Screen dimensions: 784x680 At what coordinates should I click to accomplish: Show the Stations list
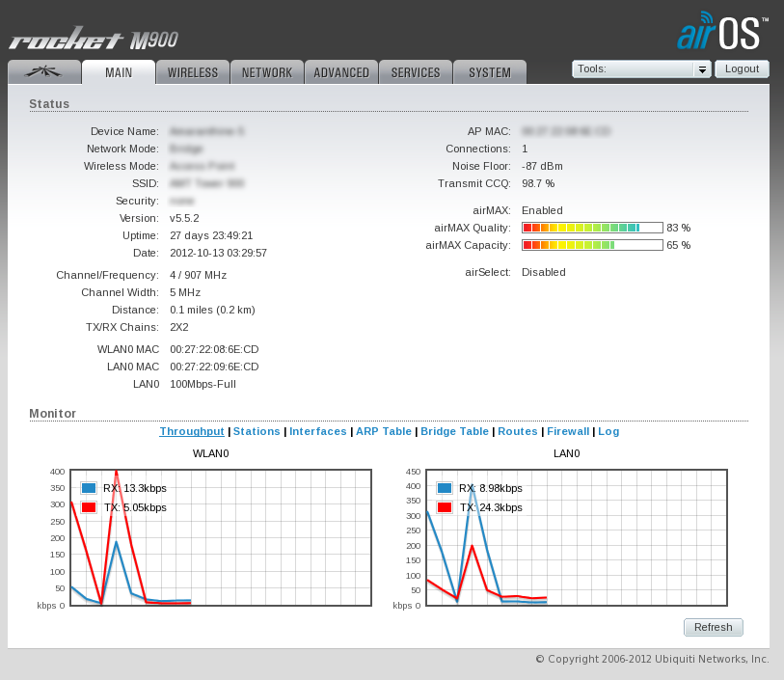pyautogui.click(x=257, y=431)
